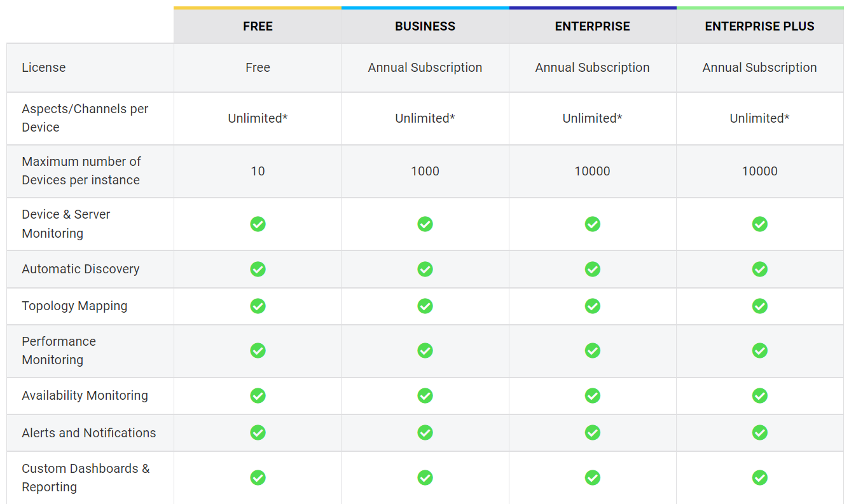Click the Enterprise plan's 10000 devices value

point(592,172)
